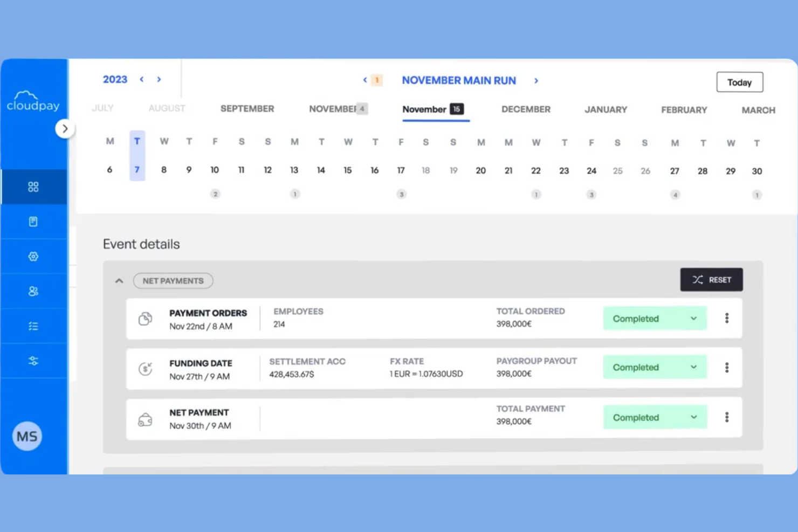Click the Reset button
The width and height of the screenshot is (798, 532).
(711, 280)
